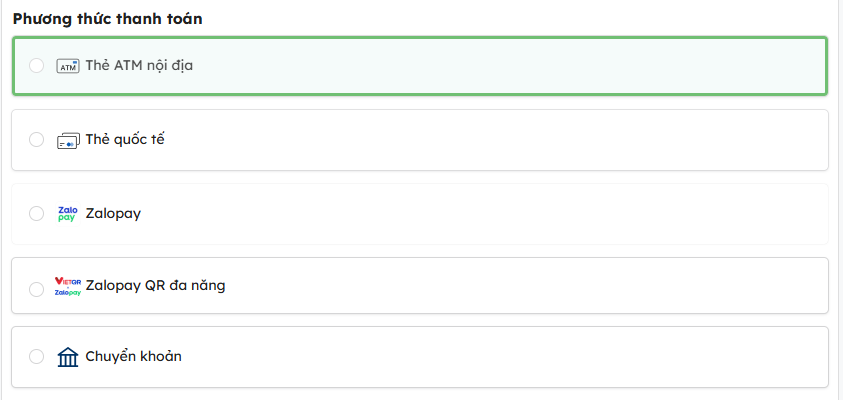Click the VietQR Zalopay logo icon
The image size is (843, 400).
coord(67,286)
